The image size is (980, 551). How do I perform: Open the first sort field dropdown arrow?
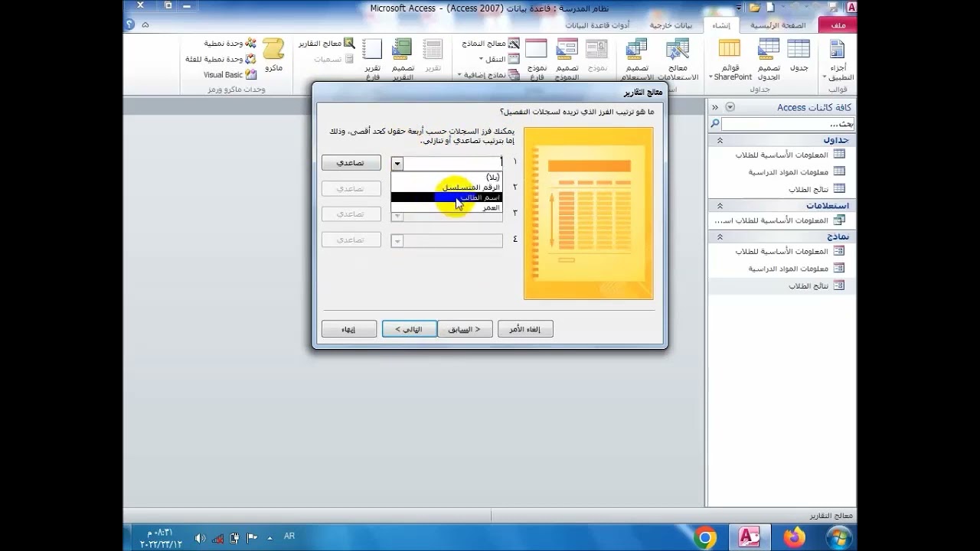(x=397, y=163)
